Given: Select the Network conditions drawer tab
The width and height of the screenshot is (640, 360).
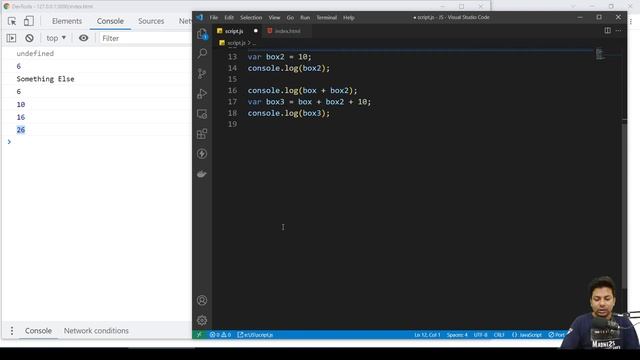Looking at the screenshot, I should coord(96,331).
